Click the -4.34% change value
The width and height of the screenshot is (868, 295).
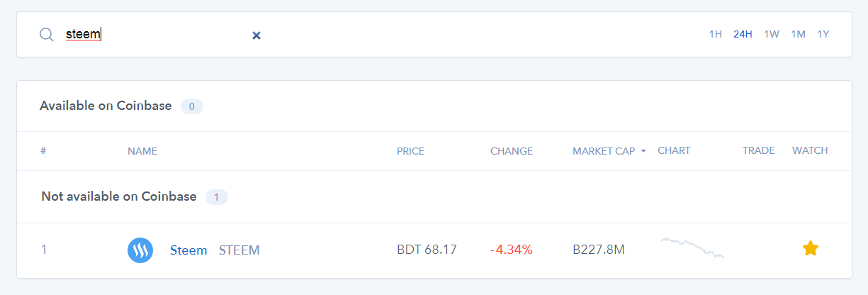[x=512, y=250]
